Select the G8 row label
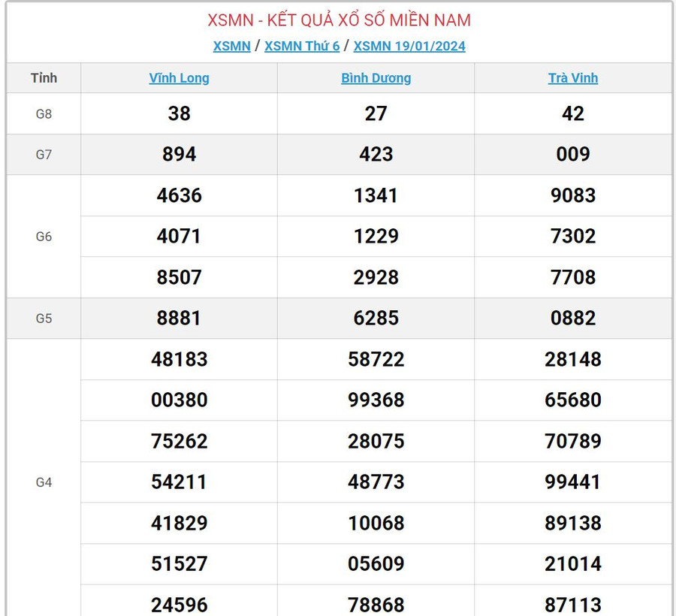Screen dimensions: 676x616 click(x=44, y=114)
